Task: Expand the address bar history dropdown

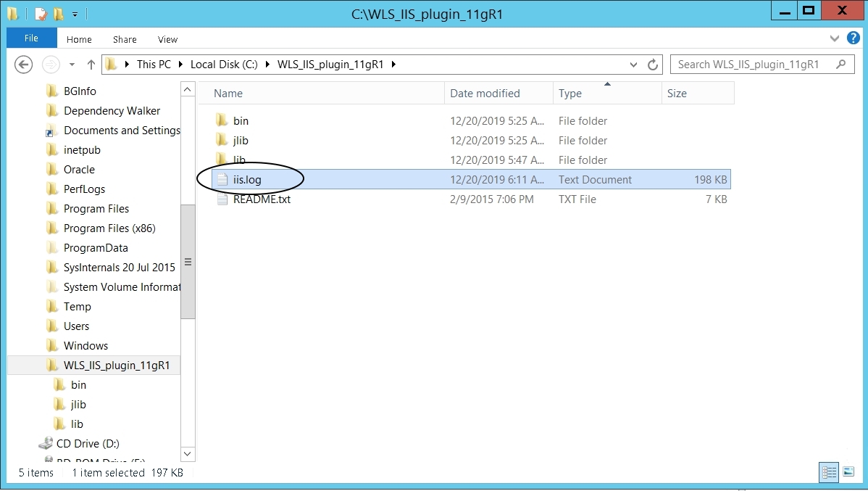Action: [x=633, y=65]
